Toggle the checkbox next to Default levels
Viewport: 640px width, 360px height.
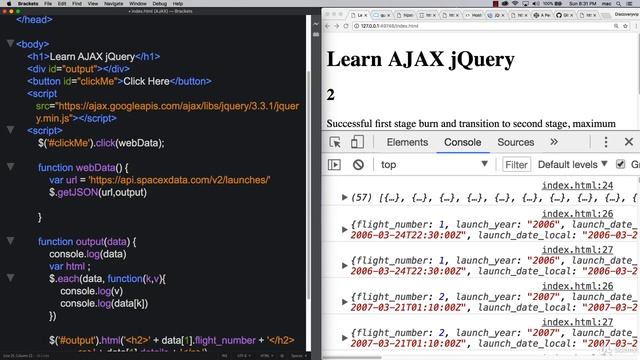[620, 164]
